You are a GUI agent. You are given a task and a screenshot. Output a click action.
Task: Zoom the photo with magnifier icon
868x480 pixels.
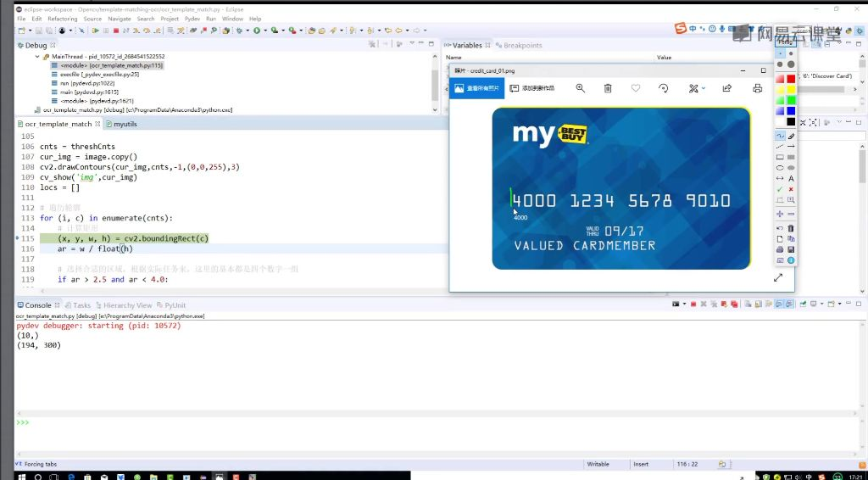click(x=580, y=88)
